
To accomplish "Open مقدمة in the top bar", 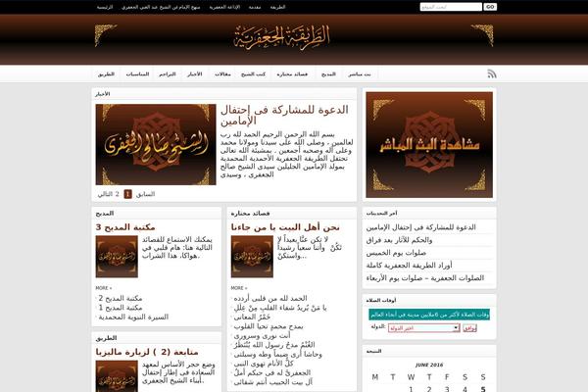I will tap(255, 7).
